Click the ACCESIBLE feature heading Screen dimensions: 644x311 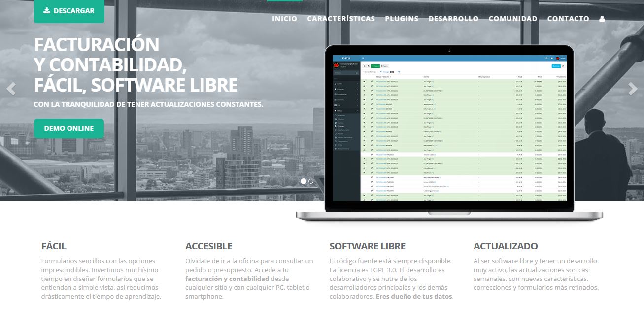(208, 246)
